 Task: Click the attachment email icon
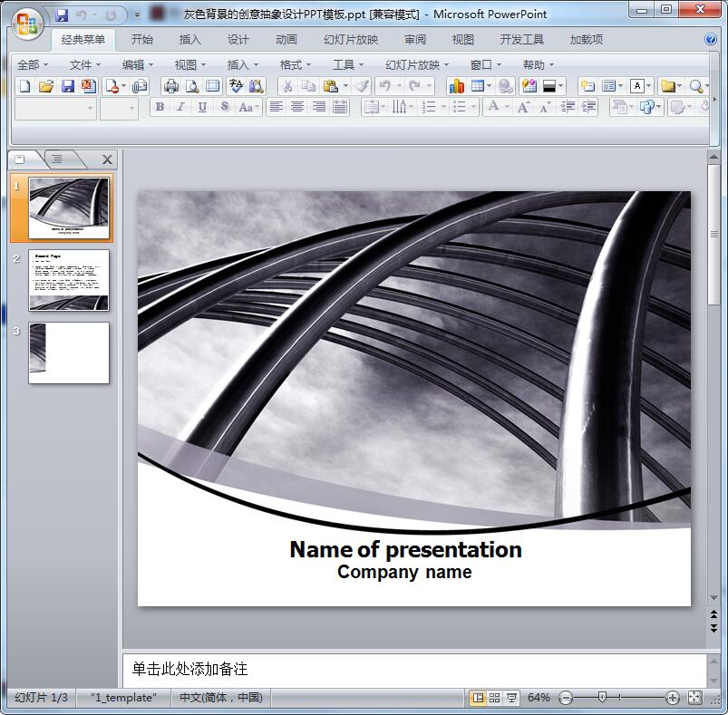[x=140, y=86]
